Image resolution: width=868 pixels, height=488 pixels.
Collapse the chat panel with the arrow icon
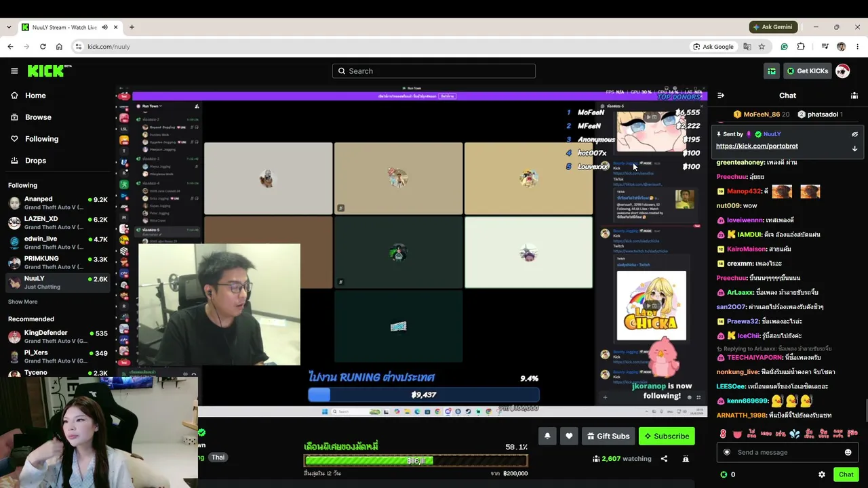[x=721, y=96]
